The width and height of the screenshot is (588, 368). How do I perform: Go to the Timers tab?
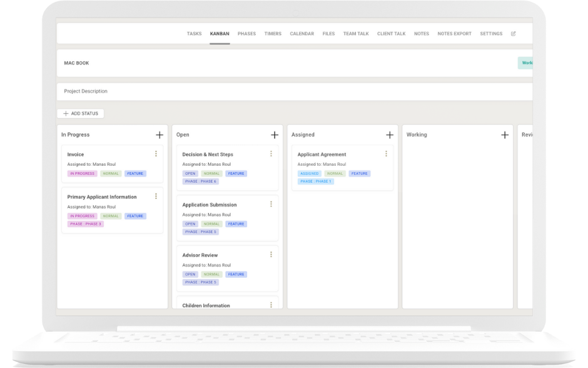pos(273,34)
